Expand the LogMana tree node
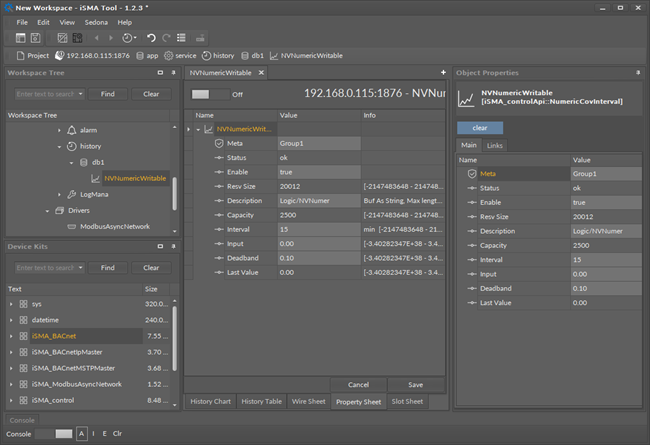 (59, 195)
